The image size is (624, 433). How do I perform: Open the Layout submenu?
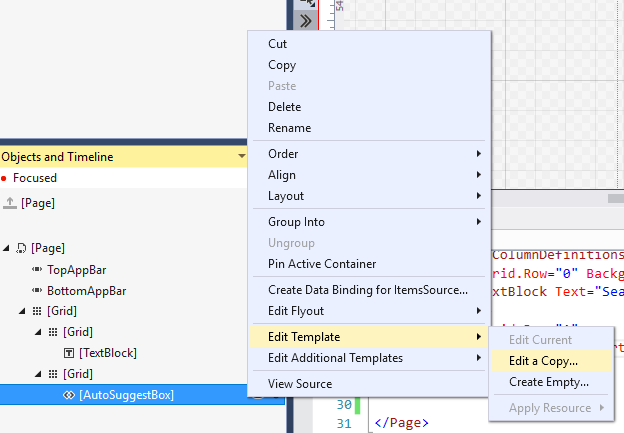click(369, 196)
